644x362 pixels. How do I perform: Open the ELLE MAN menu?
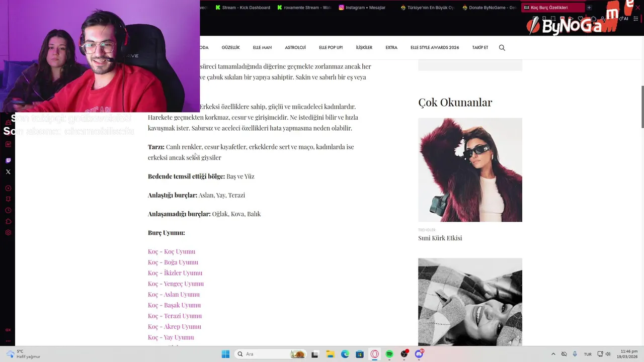tap(262, 48)
